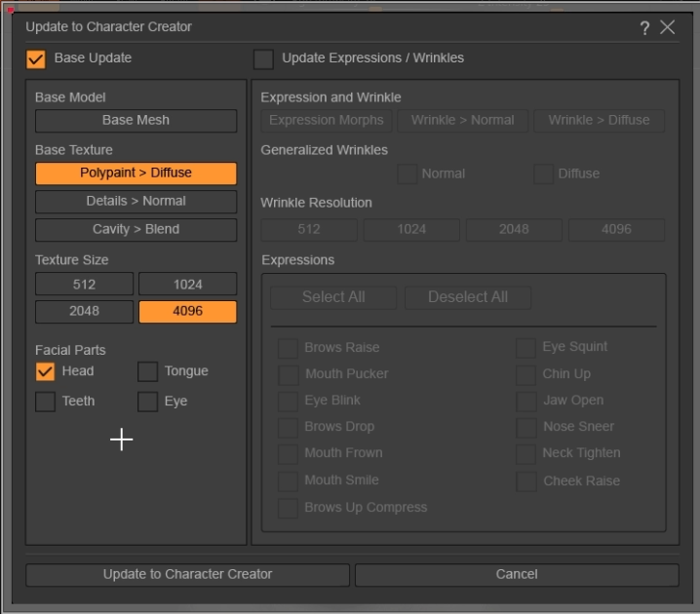Image resolution: width=700 pixels, height=614 pixels.
Task: Click the Expression Morphs button
Action: coord(327,121)
